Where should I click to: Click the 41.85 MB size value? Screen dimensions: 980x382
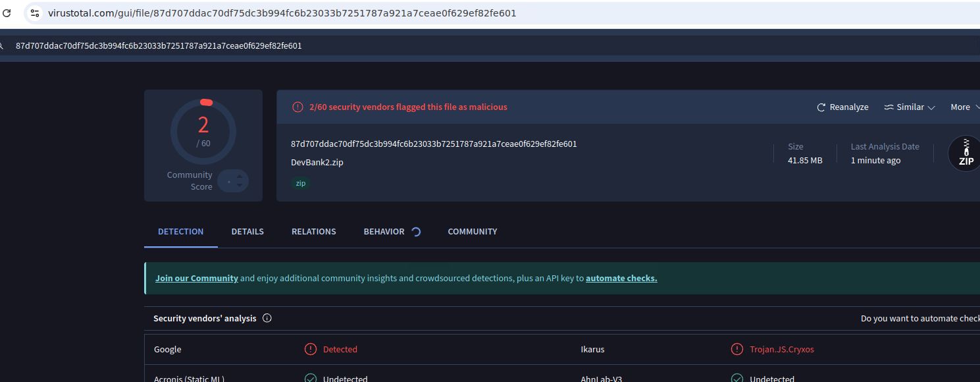coord(805,160)
